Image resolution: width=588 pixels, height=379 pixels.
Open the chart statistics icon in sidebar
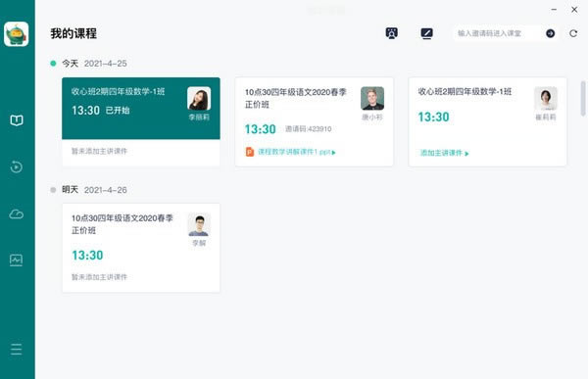16,260
